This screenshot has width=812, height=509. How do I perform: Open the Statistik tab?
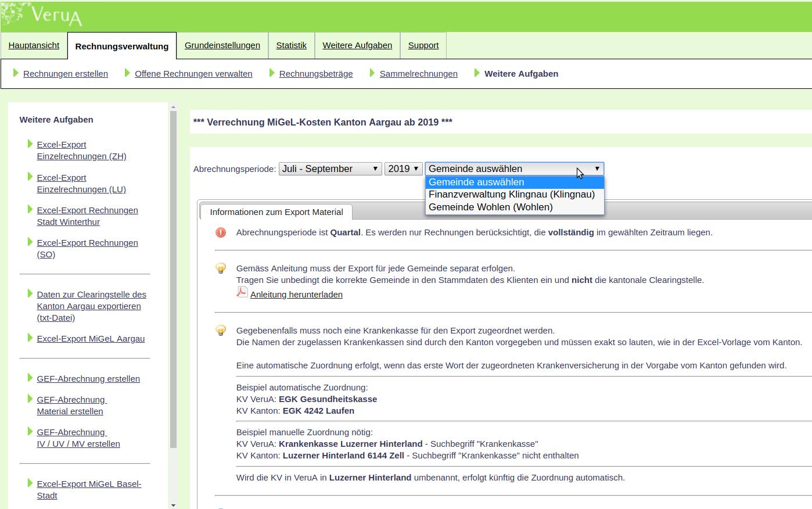pyautogui.click(x=291, y=45)
